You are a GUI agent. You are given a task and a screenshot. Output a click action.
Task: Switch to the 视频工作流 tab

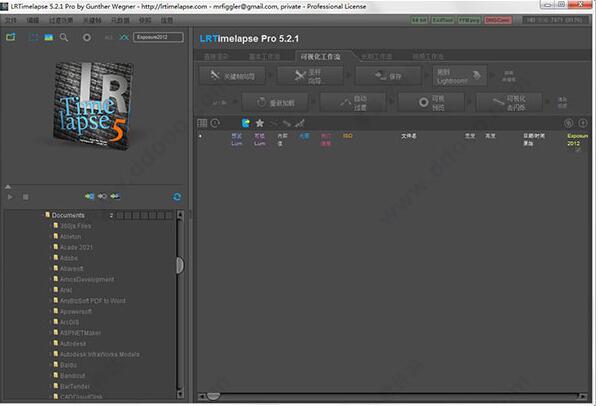[x=428, y=56]
